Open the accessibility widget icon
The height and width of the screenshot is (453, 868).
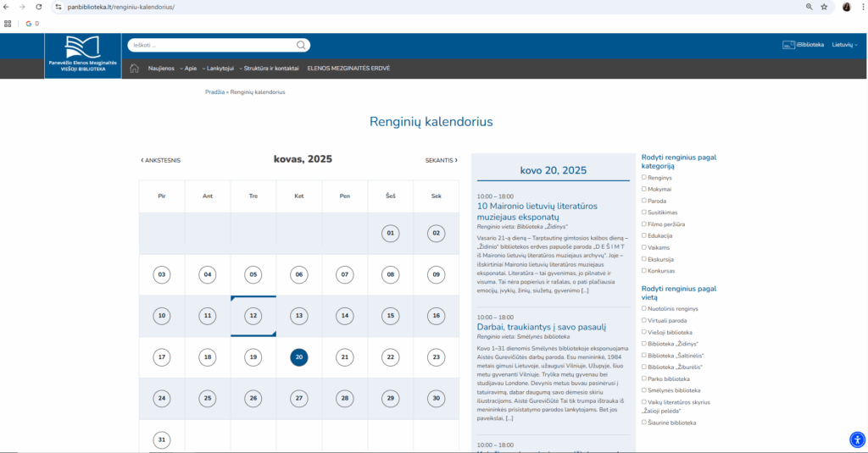[x=857, y=440]
